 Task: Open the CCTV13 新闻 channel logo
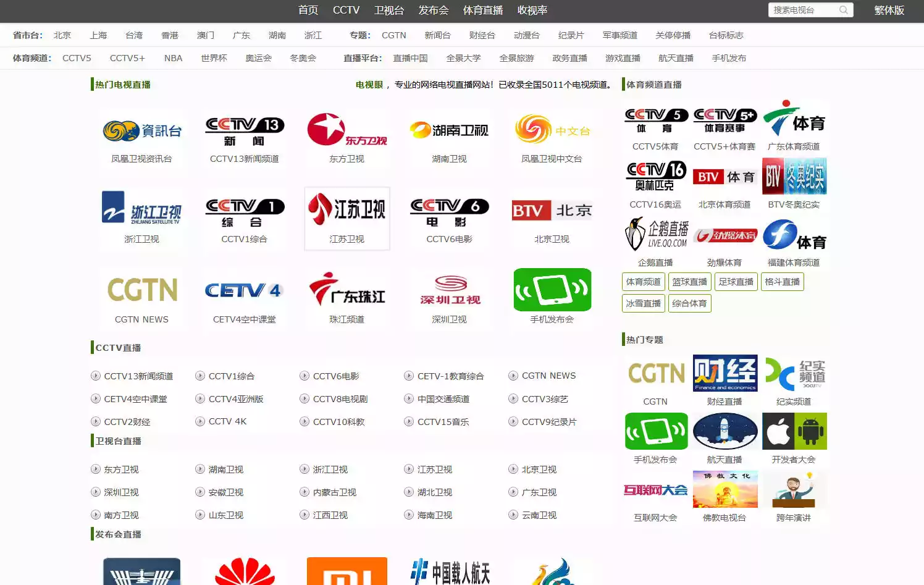pos(245,131)
